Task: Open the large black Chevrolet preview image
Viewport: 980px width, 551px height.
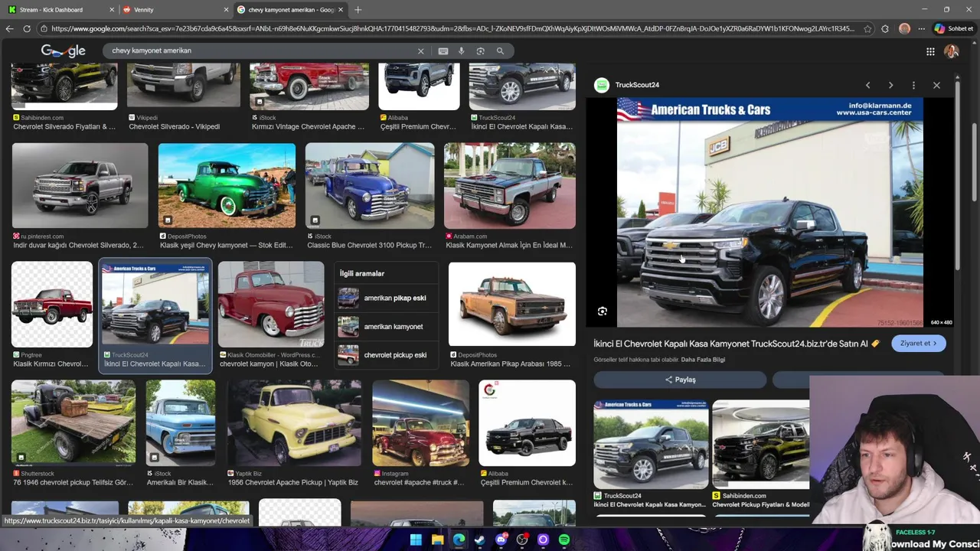Action: pos(770,213)
